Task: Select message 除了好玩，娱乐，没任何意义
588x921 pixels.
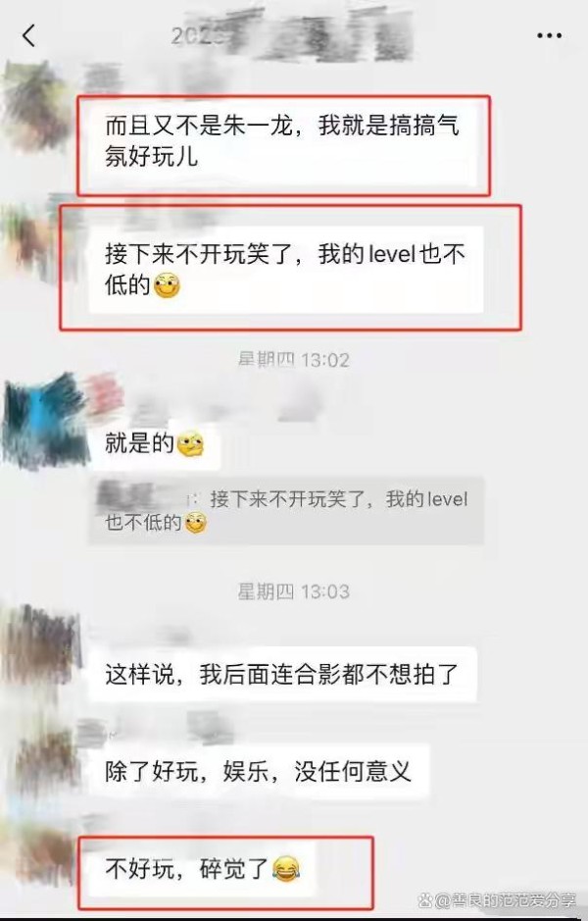Action: tap(259, 771)
